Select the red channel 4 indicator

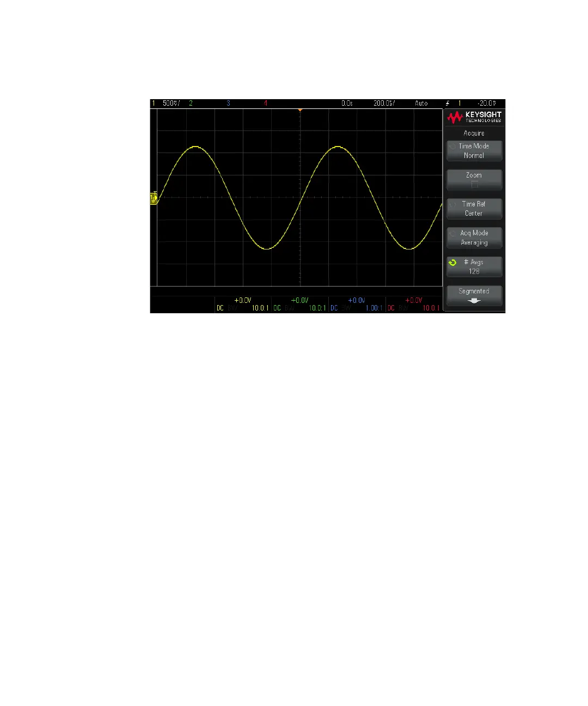point(266,103)
